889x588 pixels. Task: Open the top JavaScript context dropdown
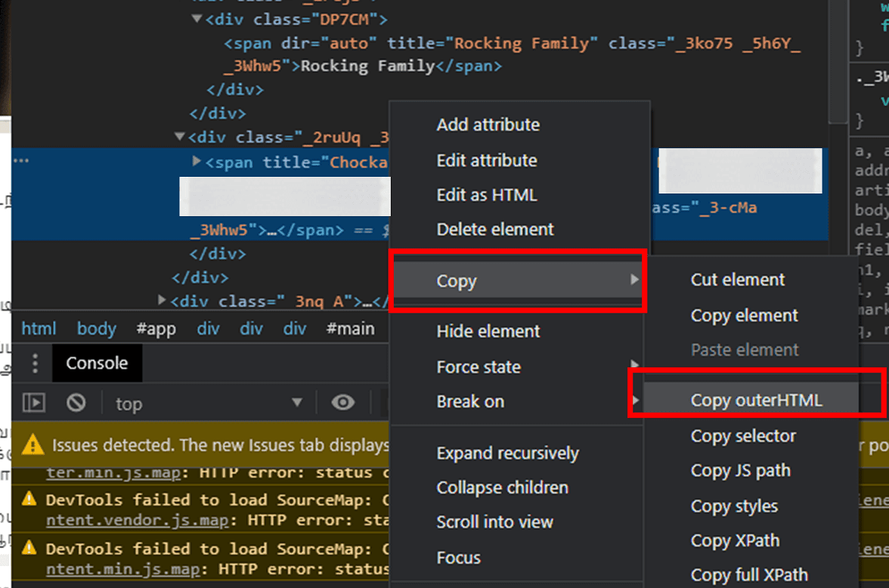click(209, 404)
